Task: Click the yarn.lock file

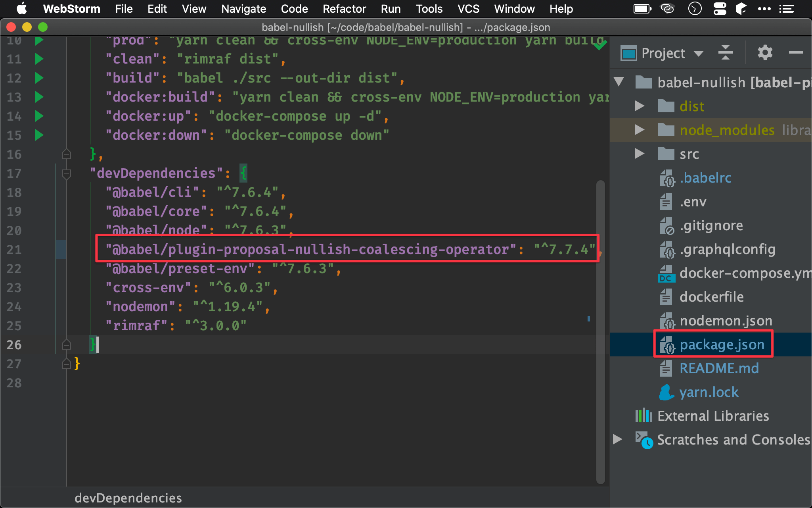Action: 707,392
